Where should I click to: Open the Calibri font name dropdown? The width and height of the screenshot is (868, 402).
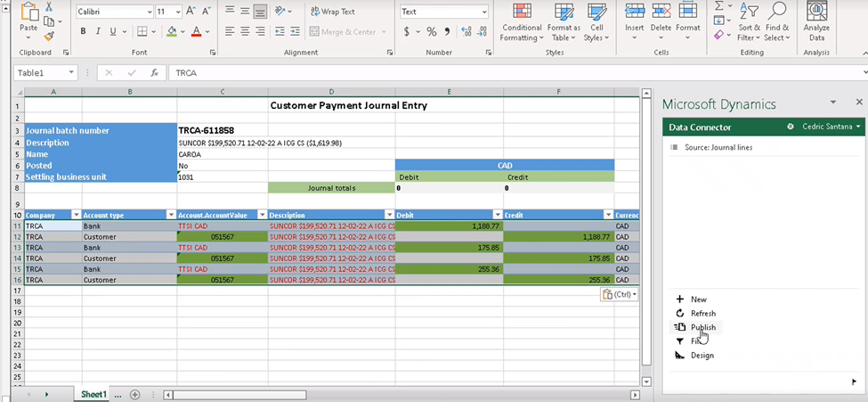150,12
